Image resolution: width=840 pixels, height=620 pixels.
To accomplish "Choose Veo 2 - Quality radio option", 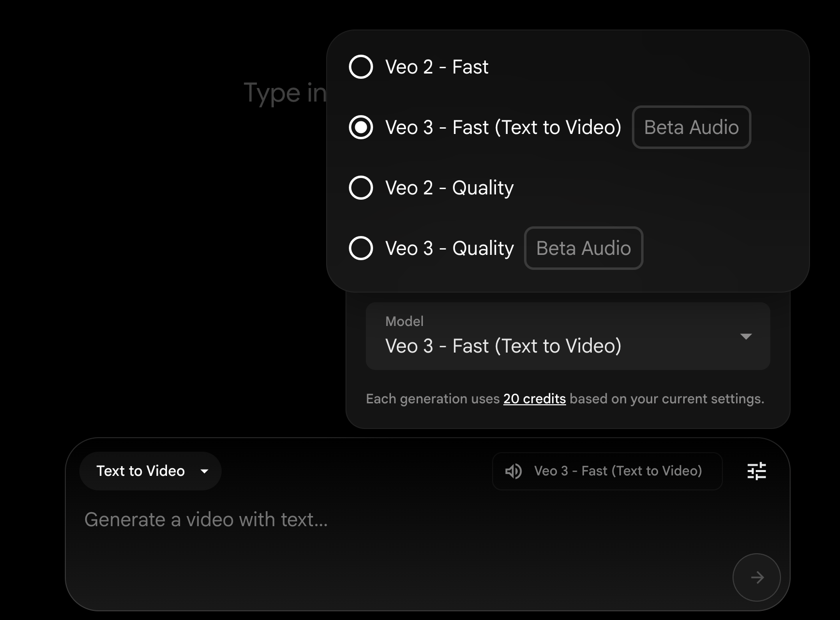I will coord(361,188).
